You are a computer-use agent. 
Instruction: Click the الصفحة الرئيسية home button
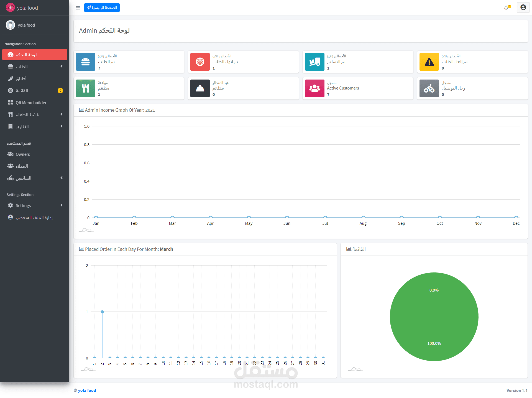[x=102, y=8]
